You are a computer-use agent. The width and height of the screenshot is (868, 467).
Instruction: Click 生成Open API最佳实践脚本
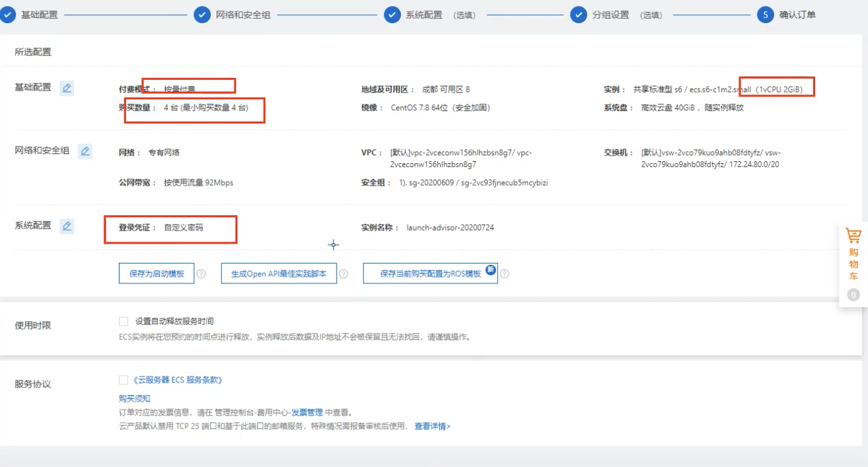click(279, 273)
